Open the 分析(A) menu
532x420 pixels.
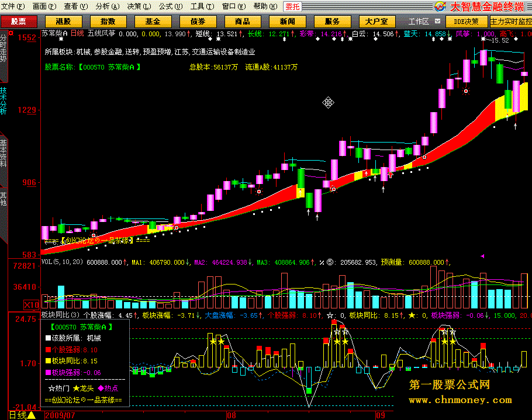click(x=108, y=6)
